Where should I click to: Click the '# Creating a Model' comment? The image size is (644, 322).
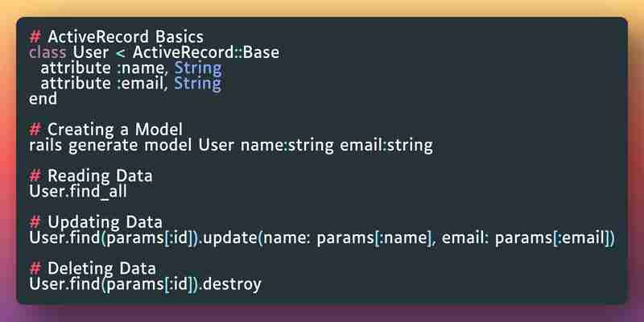106,130
